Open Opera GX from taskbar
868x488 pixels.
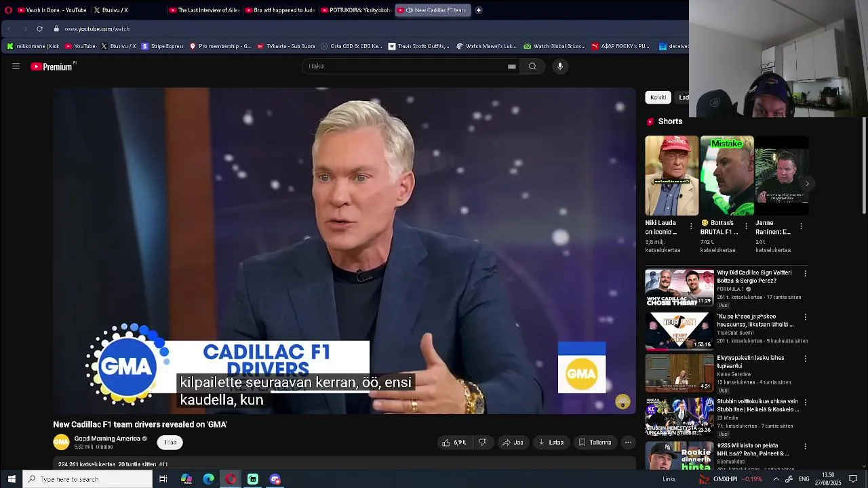[231, 479]
